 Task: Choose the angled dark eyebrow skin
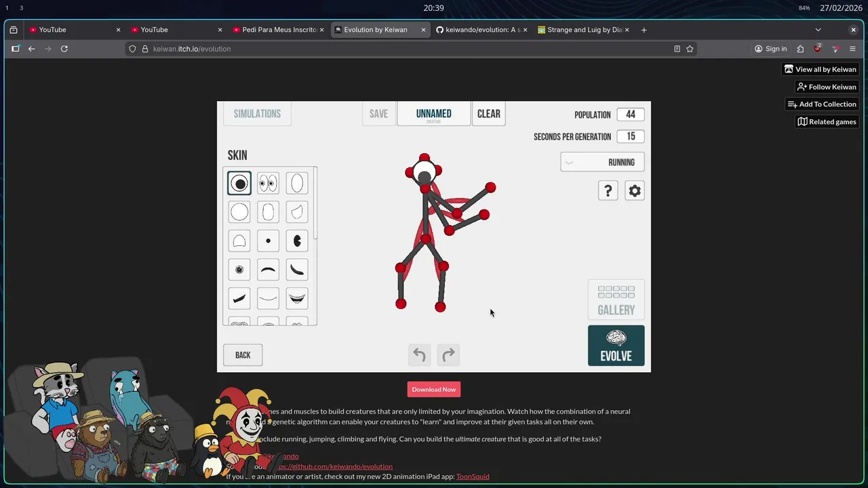coord(239,298)
